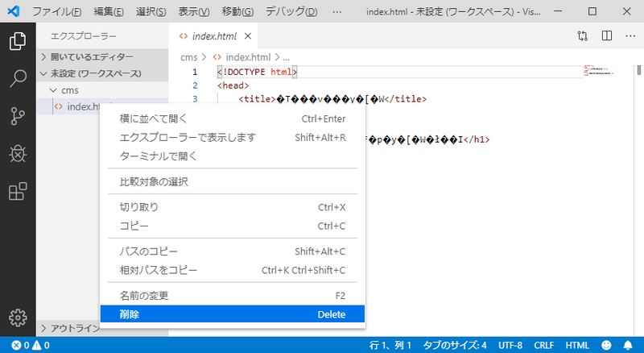Open the 表示 menu

pyautogui.click(x=193, y=11)
